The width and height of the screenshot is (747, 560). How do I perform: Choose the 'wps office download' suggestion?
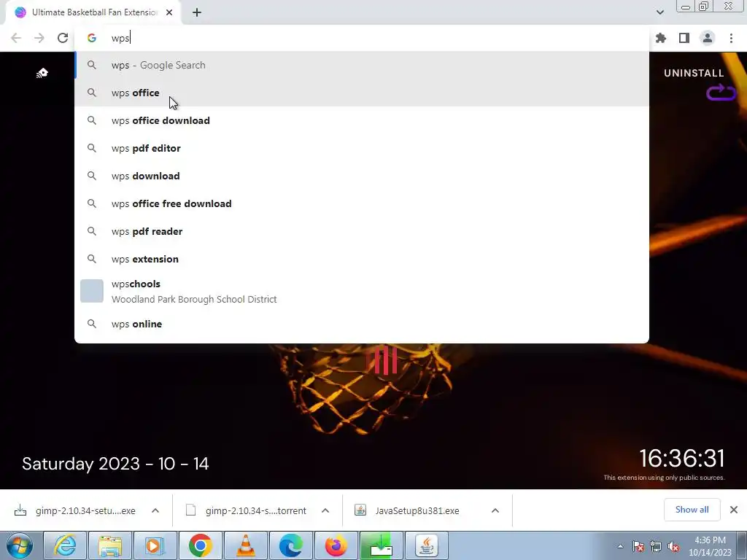(x=362, y=120)
